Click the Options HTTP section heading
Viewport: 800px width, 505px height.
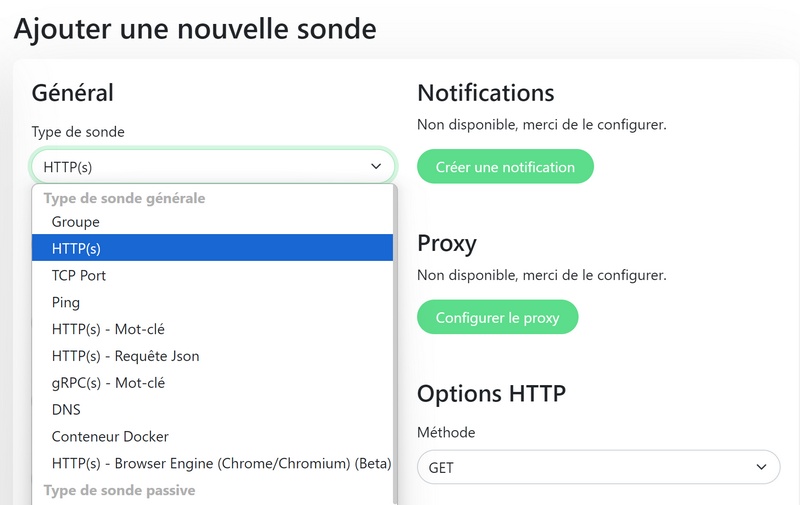pyautogui.click(x=491, y=393)
